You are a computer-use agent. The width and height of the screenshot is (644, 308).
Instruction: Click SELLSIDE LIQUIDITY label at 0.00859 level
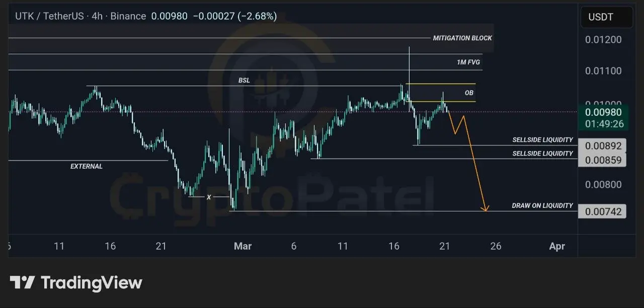click(x=542, y=153)
